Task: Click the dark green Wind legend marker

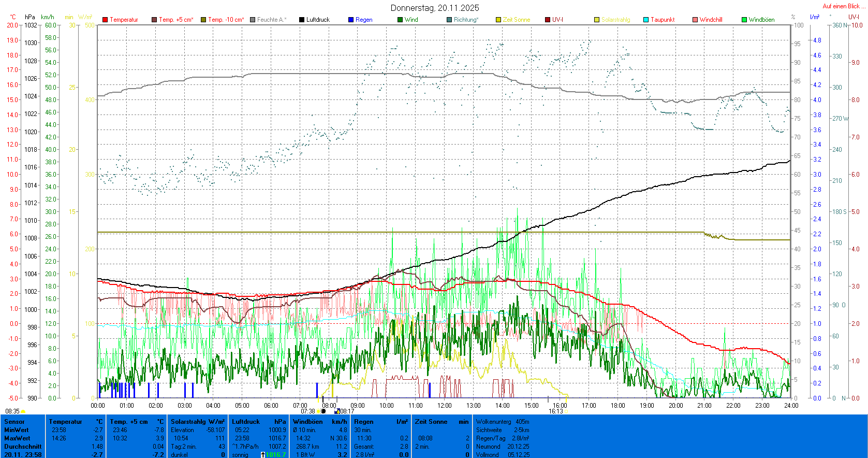Action: 400,20
